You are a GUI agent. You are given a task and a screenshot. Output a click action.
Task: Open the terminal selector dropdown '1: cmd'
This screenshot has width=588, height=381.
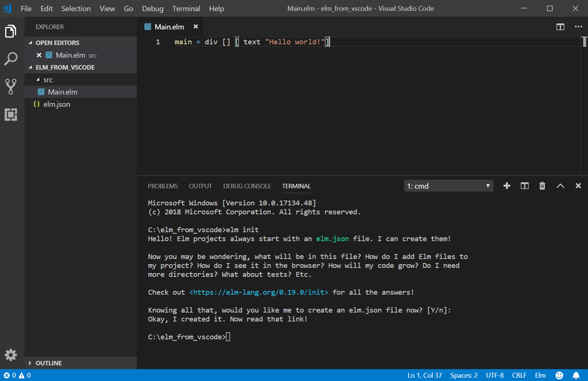pos(448,186)
